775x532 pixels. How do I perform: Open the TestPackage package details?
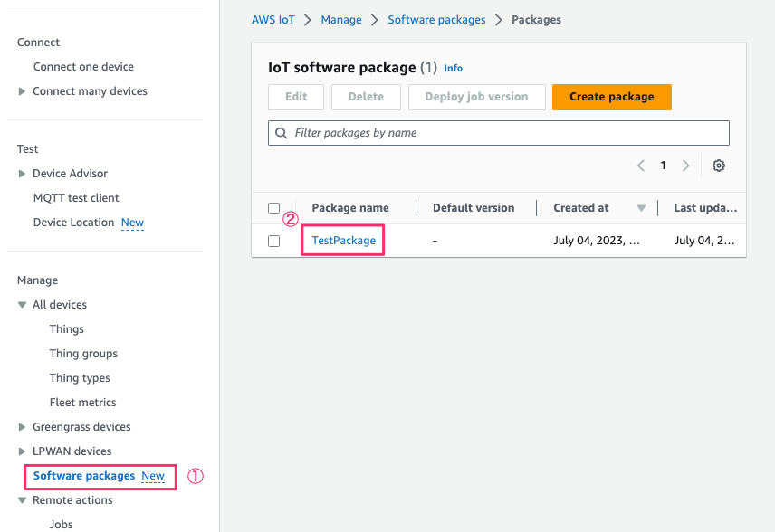point(342,240)
